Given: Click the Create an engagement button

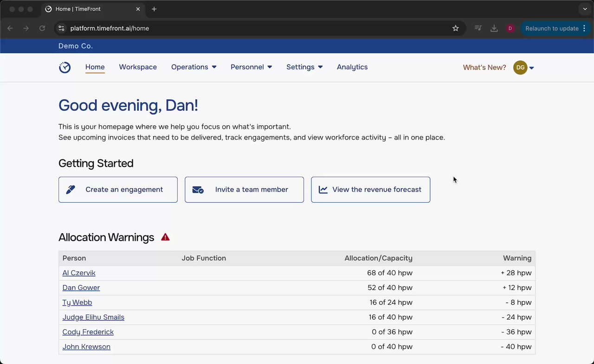Looking at the screenshot, I should [118, 190].
